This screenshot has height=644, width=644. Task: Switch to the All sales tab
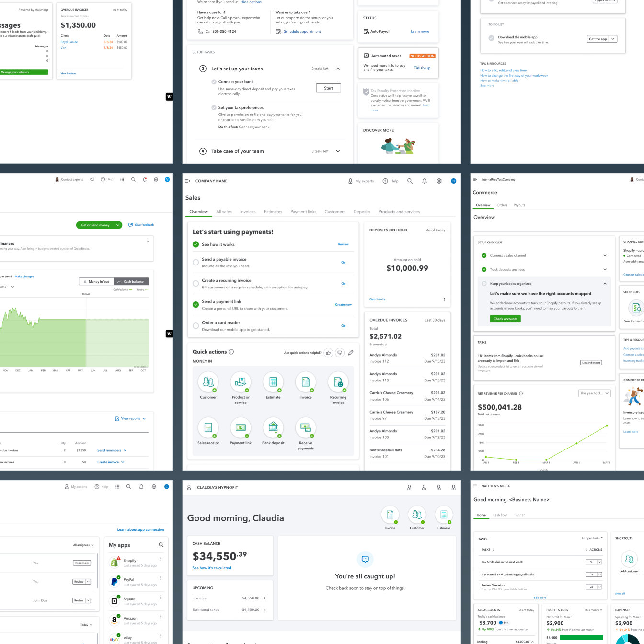click(x=224, y=212)
